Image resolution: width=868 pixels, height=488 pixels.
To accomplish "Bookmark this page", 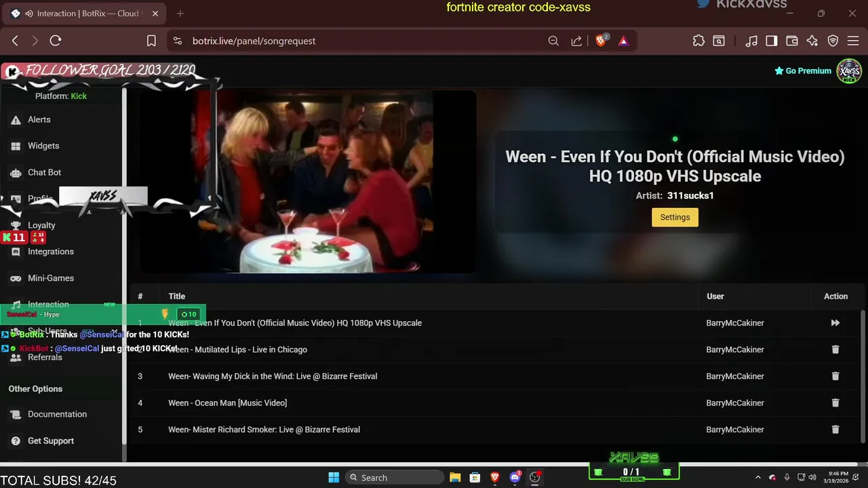I will click(x=151, y=41).
